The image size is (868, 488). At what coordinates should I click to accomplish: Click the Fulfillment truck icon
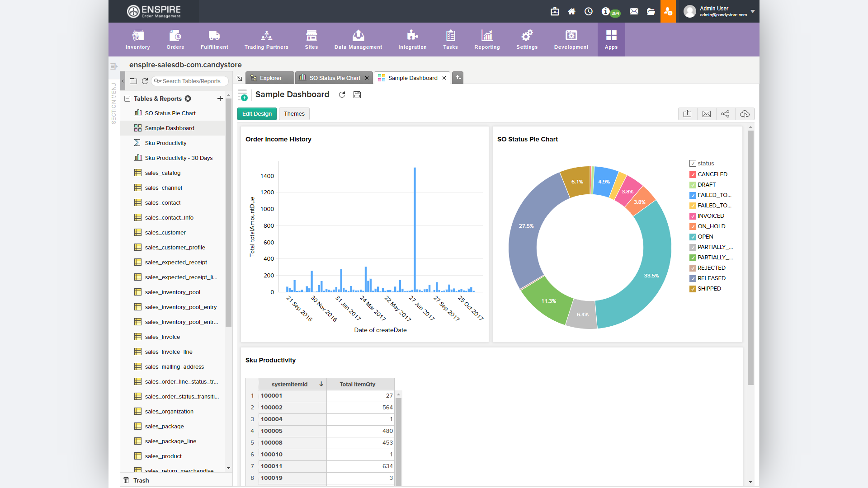tap(214, 36)
